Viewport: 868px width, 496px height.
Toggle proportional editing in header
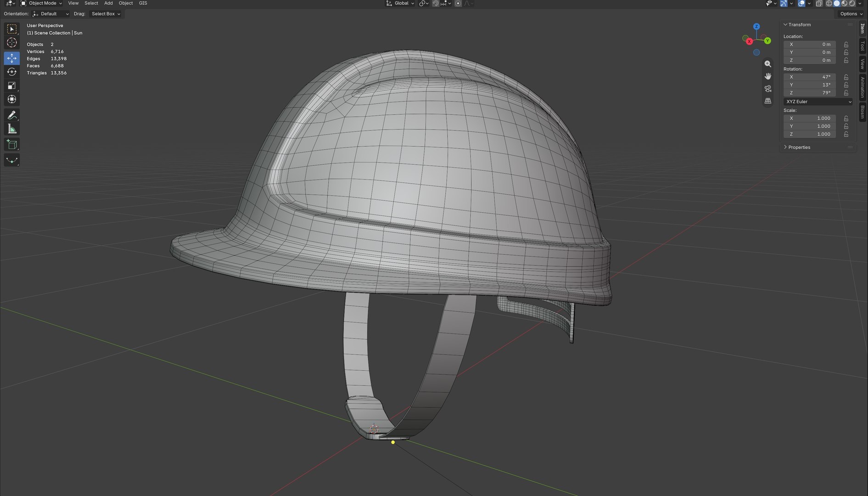tap(458, 3)
